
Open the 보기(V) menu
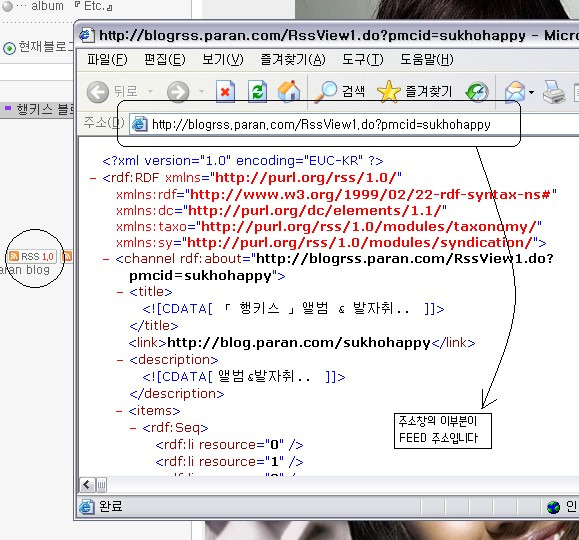pos(223,59)
